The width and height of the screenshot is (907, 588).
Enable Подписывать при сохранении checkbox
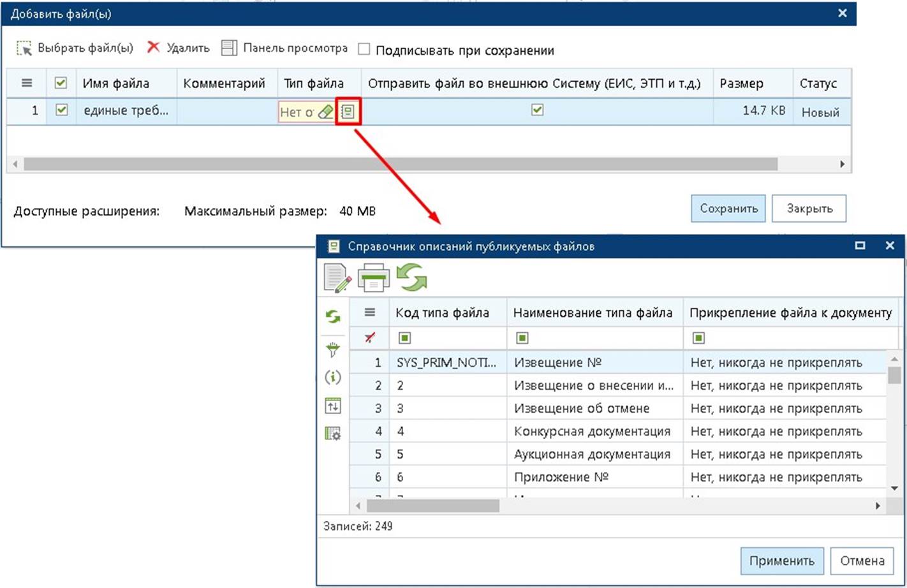coord(364,49)
